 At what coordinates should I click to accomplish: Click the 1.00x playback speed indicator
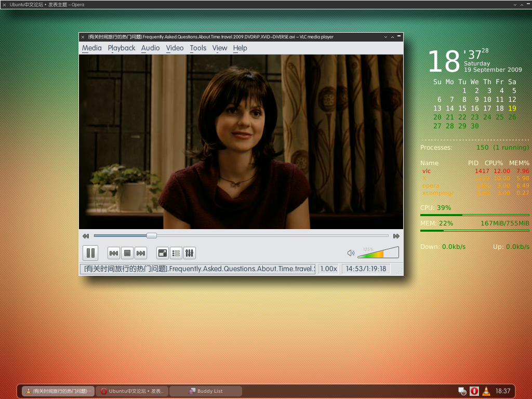click(x=329, y=269)
